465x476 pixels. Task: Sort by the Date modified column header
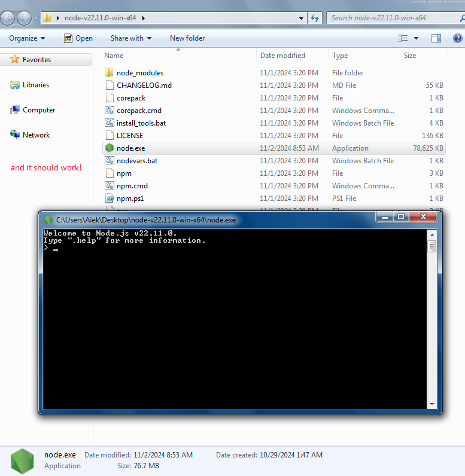(292, 55)
